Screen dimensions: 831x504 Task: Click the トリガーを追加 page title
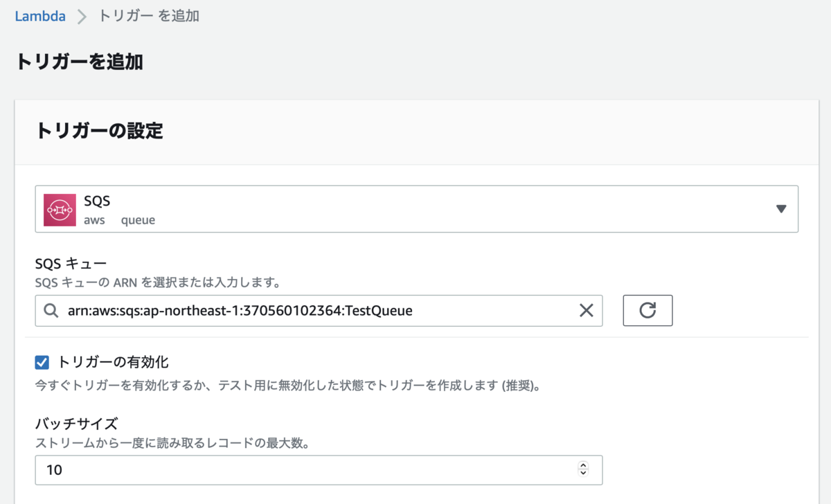click(79, 62)
